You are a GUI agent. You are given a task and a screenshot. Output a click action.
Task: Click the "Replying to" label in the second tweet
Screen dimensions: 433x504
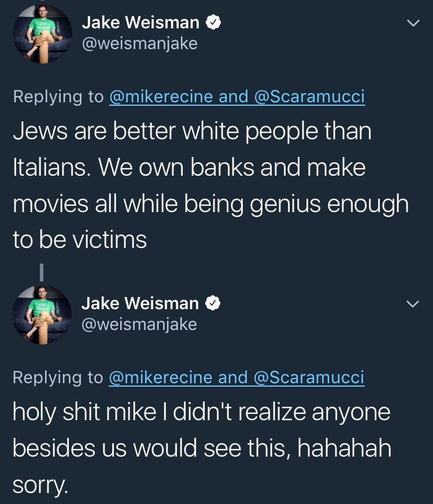[58, 377]
